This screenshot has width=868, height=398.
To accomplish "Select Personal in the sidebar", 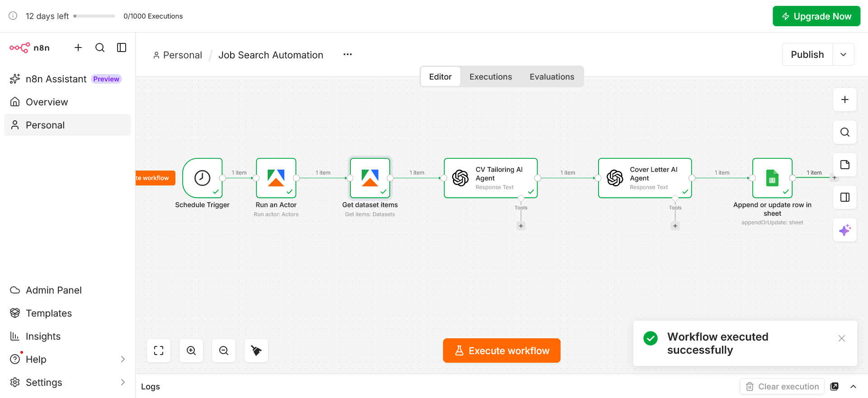I will click(67, 125).
